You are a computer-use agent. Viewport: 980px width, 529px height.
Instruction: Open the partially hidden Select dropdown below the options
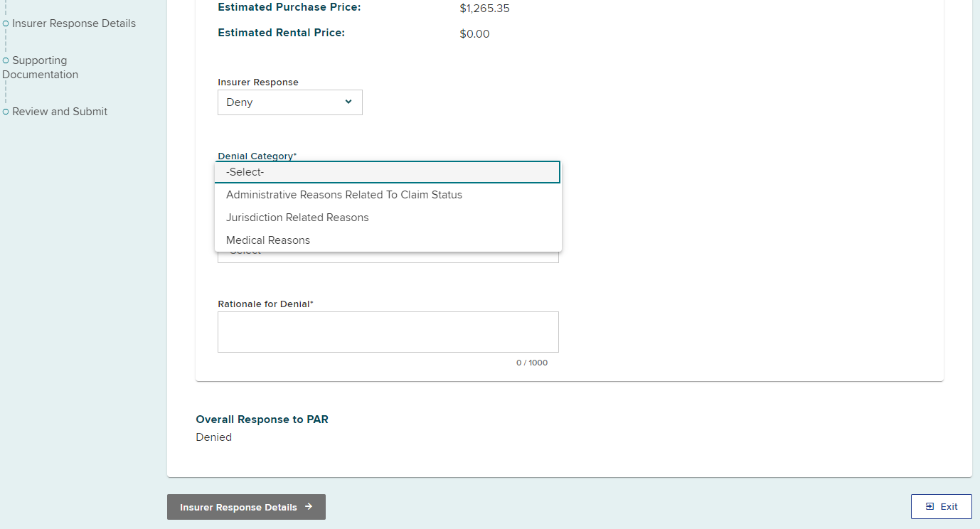(388, 255)
